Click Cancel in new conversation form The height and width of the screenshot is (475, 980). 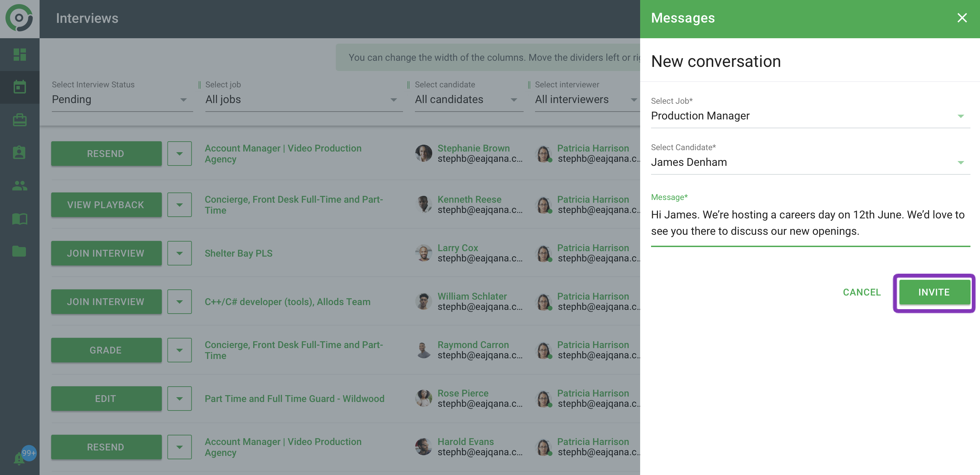pos(861,292)
